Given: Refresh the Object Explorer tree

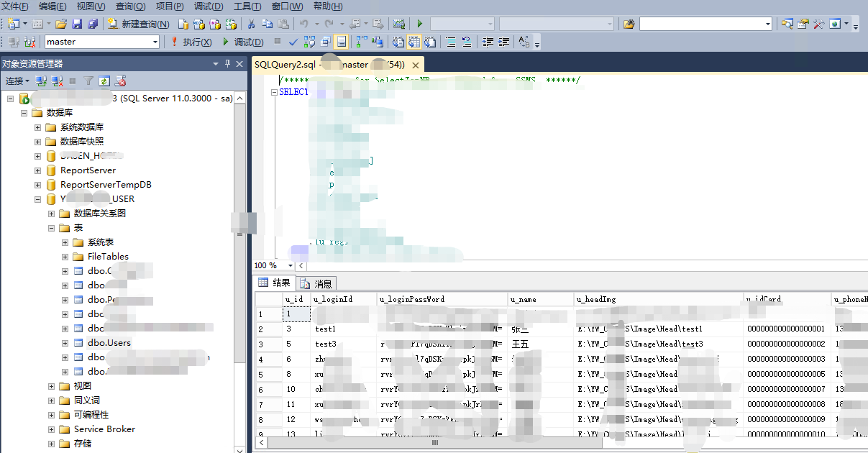Looking at the screenshot, I should (103, 81).
